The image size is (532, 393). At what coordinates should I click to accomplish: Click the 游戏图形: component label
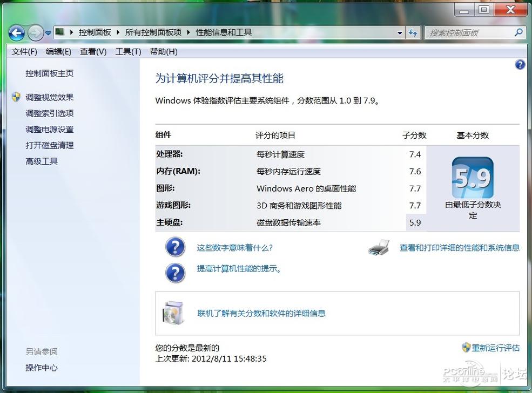173,205
